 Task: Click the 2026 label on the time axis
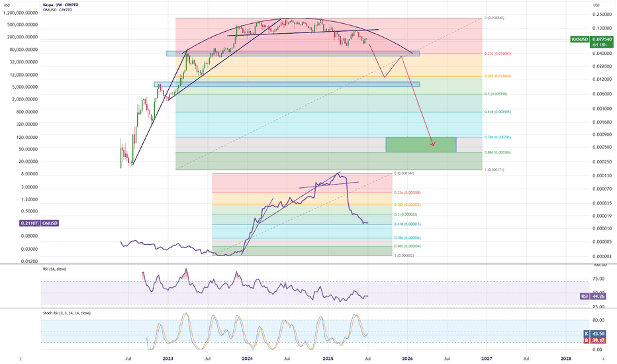point(407,358)
